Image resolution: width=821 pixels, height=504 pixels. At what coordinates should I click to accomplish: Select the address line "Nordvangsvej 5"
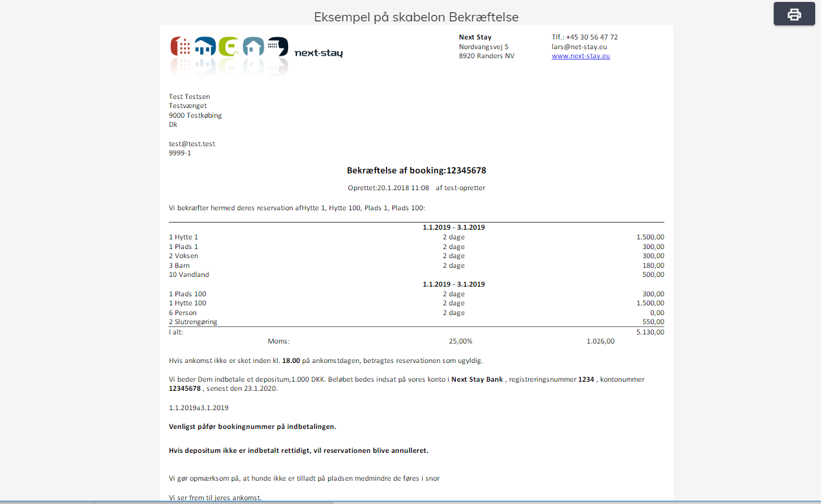pos(484,47)
